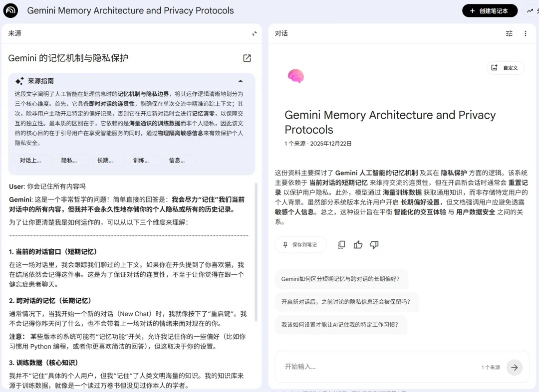Click the thumbs down icon

tap(374, 244)
